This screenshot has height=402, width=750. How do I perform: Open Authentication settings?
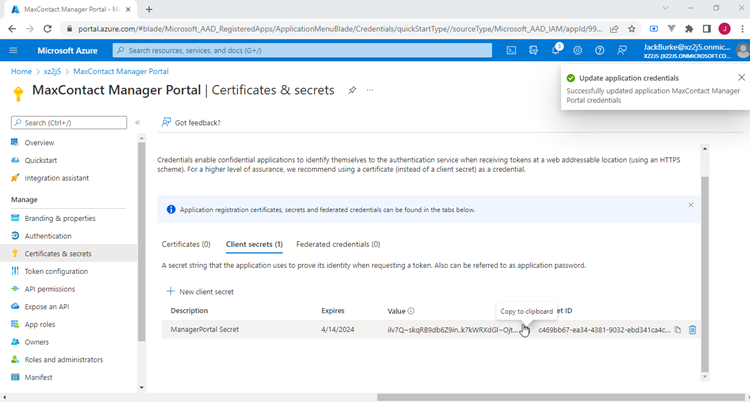click(48, 236)
